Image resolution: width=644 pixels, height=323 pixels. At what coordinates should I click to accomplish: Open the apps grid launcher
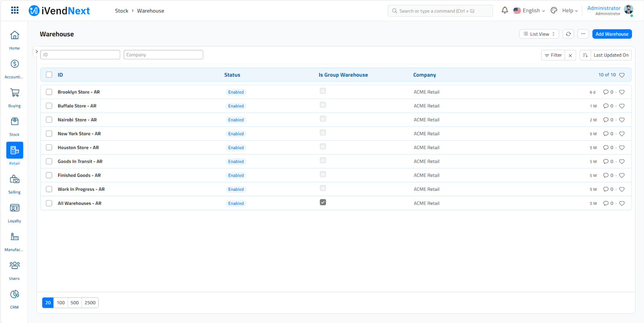coord(15,10)
